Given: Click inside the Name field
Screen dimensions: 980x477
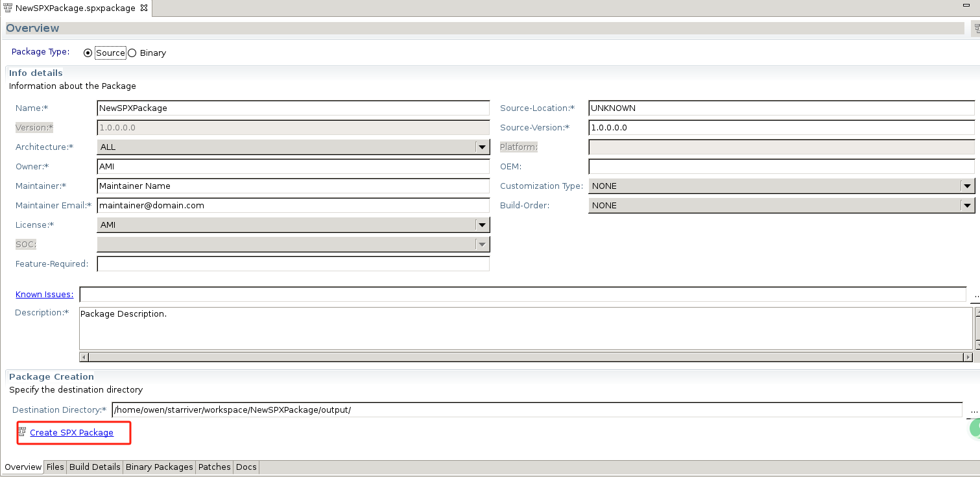Looking at the screenshot, I should [x=292, y=108].
